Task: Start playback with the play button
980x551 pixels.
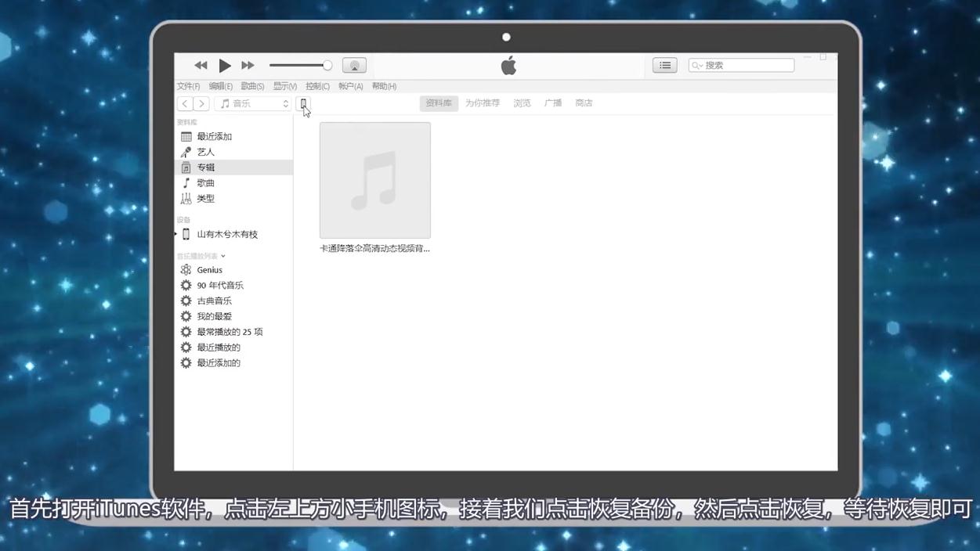Action: point(225,66)
